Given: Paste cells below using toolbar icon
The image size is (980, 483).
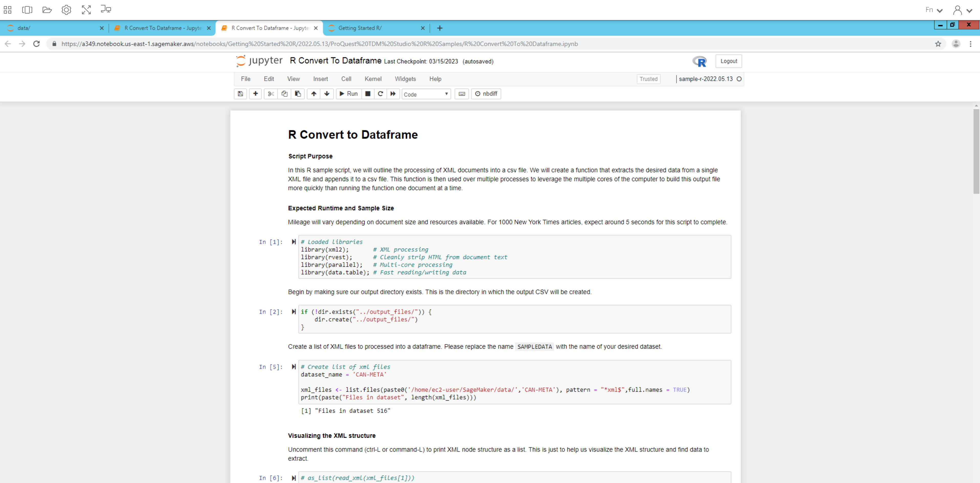Looking at the screenshot, I should (x=298, y=94).
